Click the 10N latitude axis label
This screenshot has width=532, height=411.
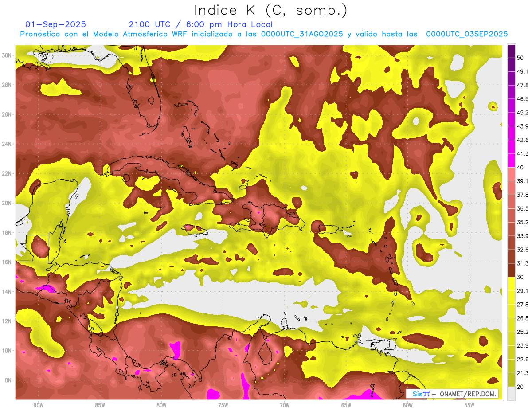(x=7, y=351)
